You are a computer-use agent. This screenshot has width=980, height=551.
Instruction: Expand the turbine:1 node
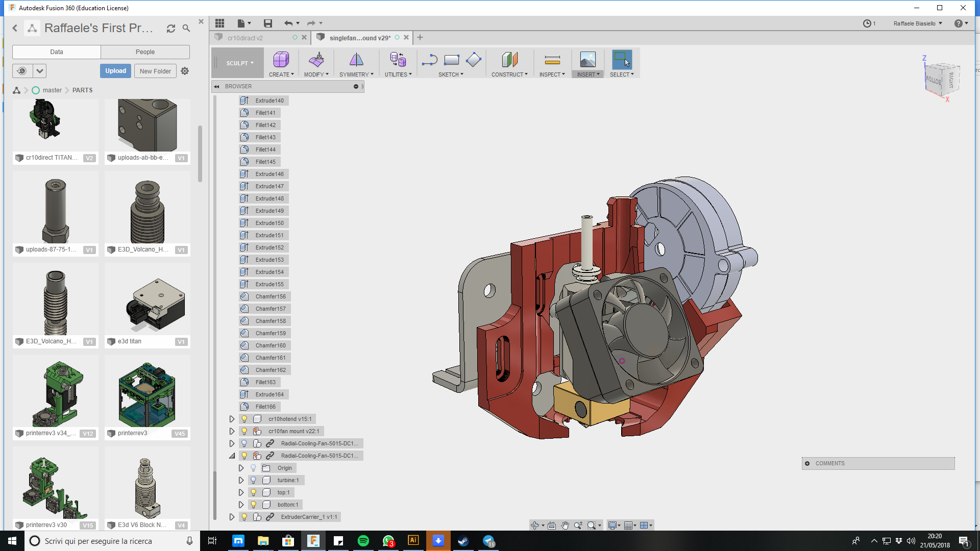point(241,480)
